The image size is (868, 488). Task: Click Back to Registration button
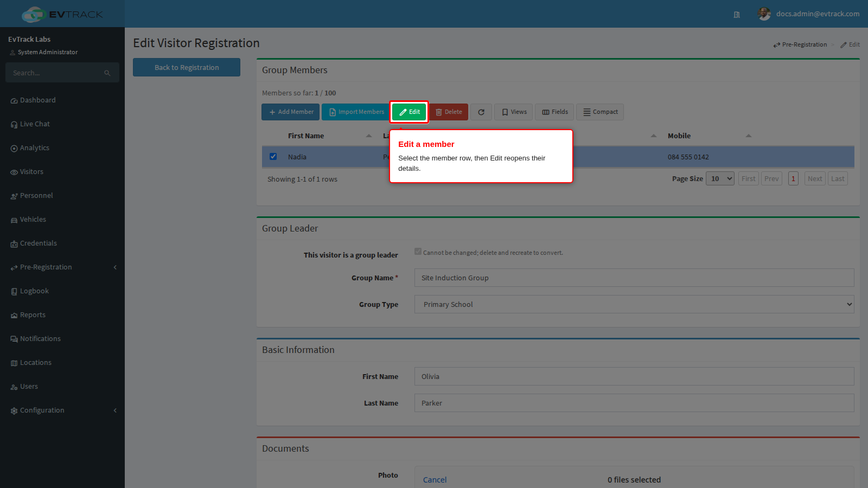click(x=187, y=67)
